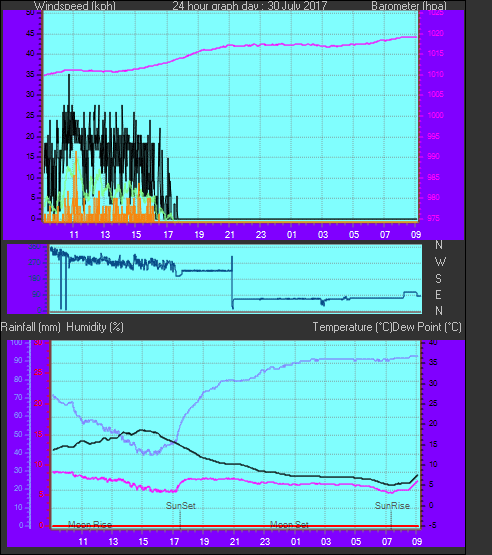Click the 270 wind direction scale value

(35, 262)
